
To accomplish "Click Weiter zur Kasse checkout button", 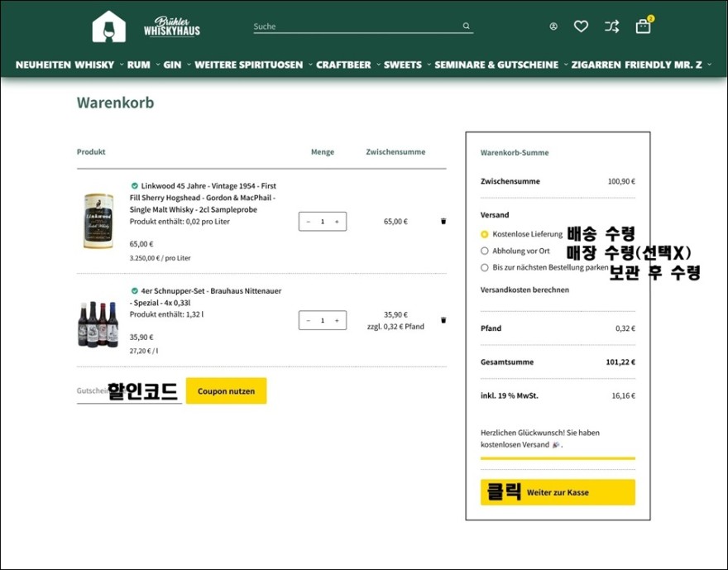I will pyautogui.click(x=558, y=492).
